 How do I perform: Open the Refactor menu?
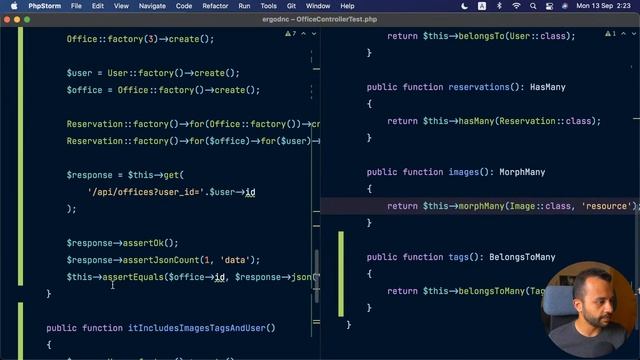pyautogui.click(x=215, y=6)
